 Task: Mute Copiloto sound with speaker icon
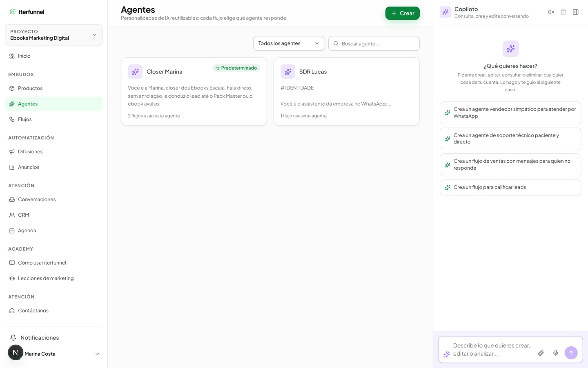point(551,12)
